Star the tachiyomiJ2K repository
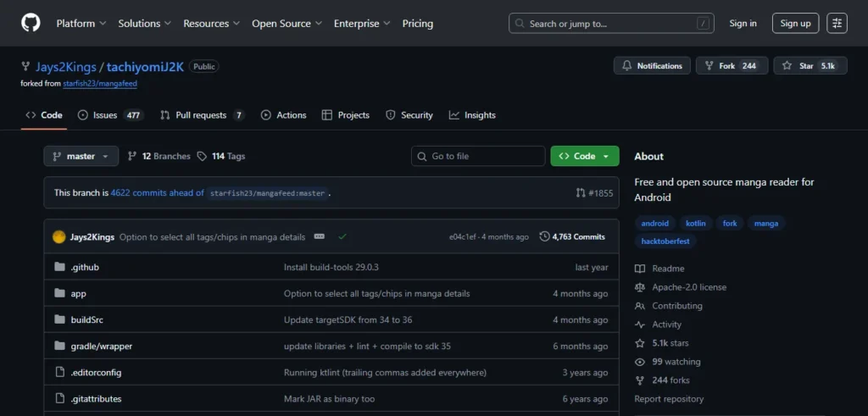Viewport: 868px width, 416px height. point(810,66)
